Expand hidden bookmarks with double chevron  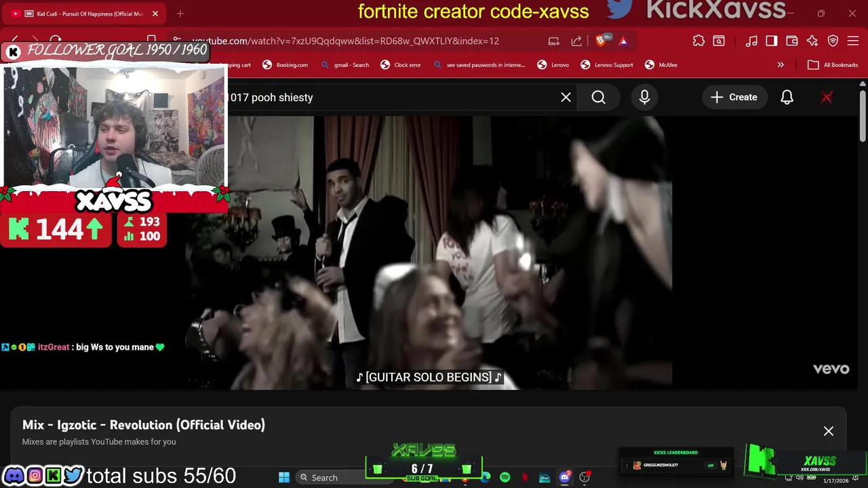click(x=781, y=65)
